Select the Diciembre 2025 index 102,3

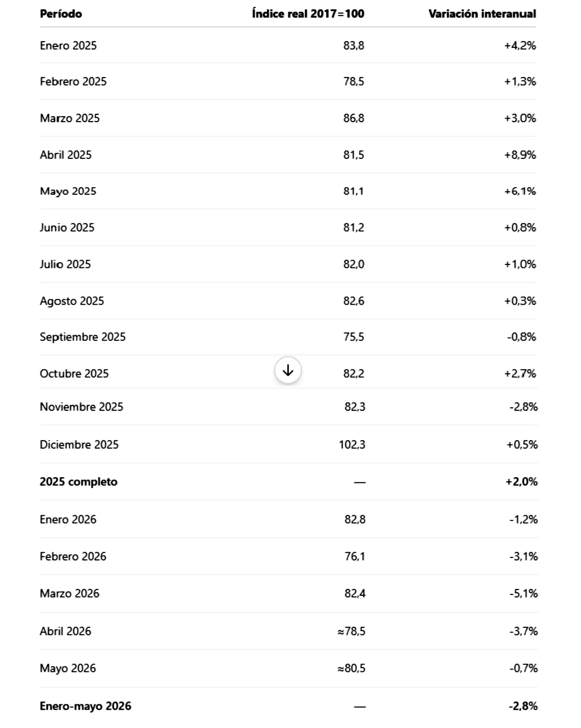(x=352, y=445)
